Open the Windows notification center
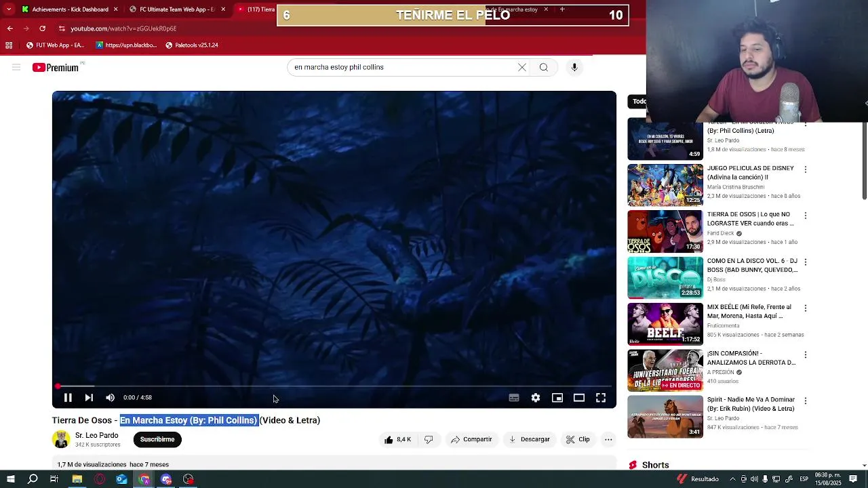The image size is (868, 488). pyautogui.click(x=852, y=479)
